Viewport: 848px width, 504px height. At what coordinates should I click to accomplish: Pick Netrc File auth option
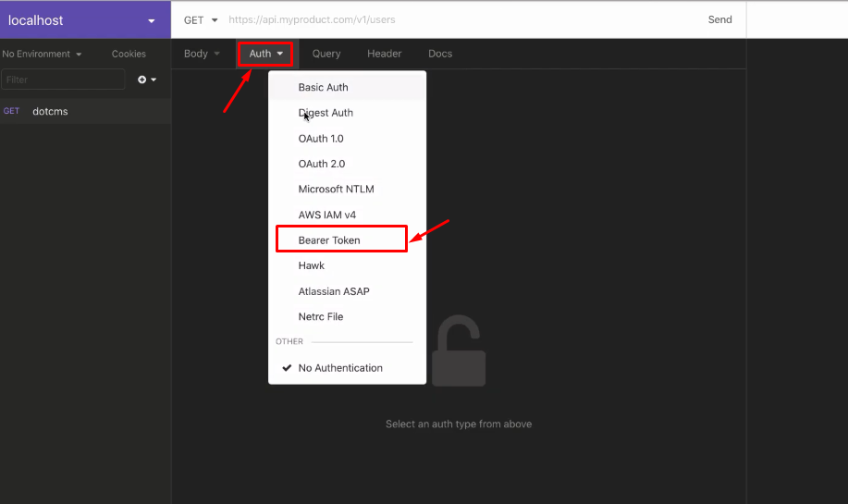coord(320,316)
